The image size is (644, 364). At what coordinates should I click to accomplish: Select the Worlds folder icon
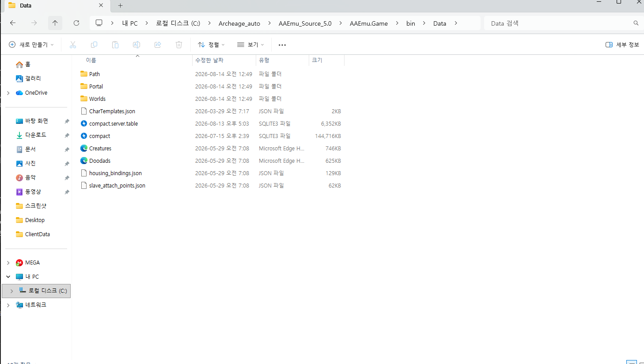[84, 99]
